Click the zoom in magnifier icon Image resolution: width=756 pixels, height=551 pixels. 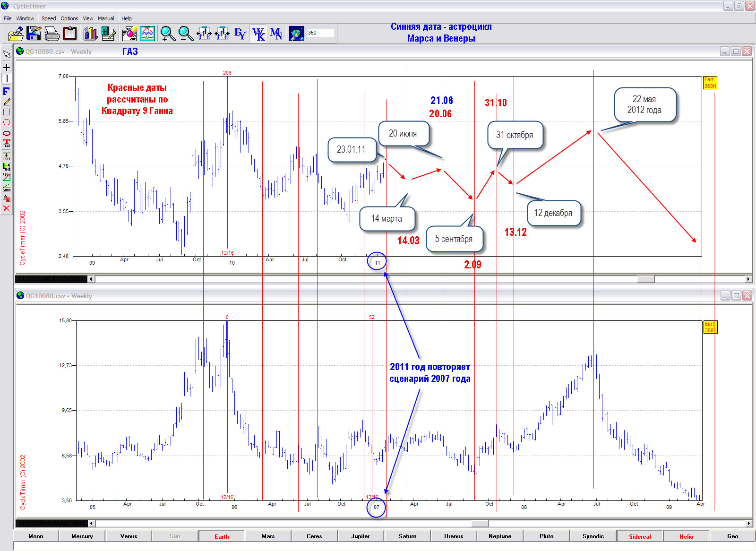(x=167, y=34)
